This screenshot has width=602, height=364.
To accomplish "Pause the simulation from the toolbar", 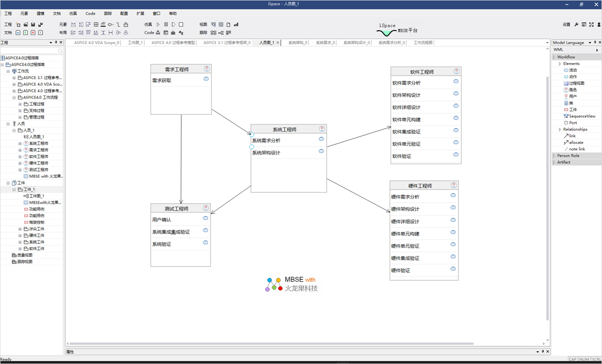I will 166,25.
